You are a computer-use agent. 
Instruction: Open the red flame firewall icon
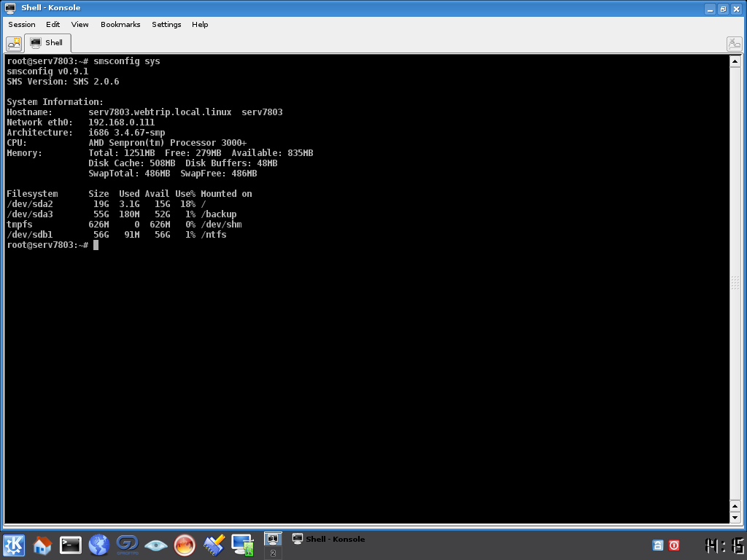tap(185, 545)
